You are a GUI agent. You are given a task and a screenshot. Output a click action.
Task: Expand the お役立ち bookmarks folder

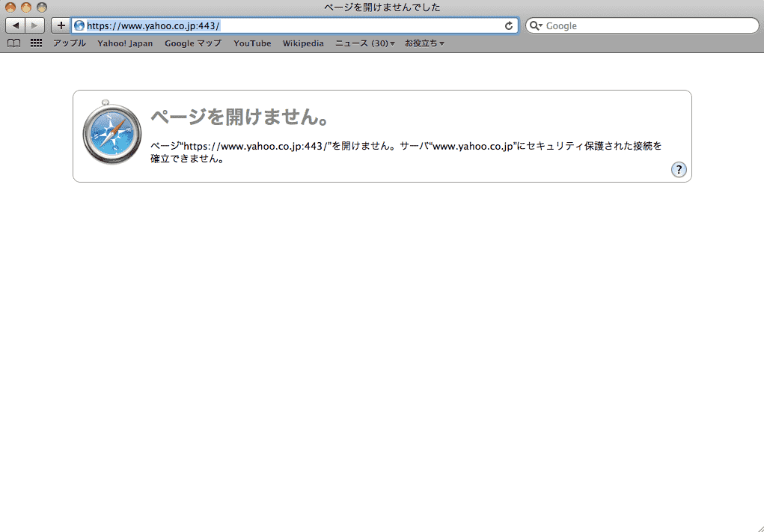pyautogui.click(x=424, y=43)
